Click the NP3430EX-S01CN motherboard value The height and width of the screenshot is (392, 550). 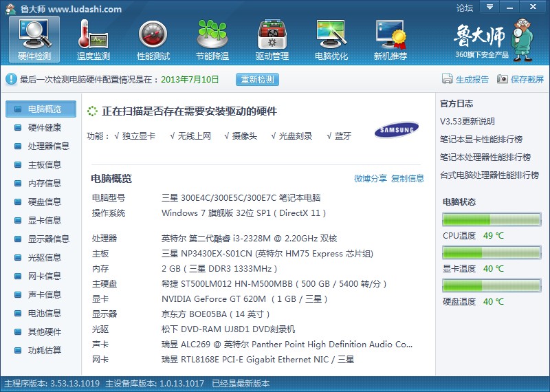pyautogui.click(x=267, y=254)
